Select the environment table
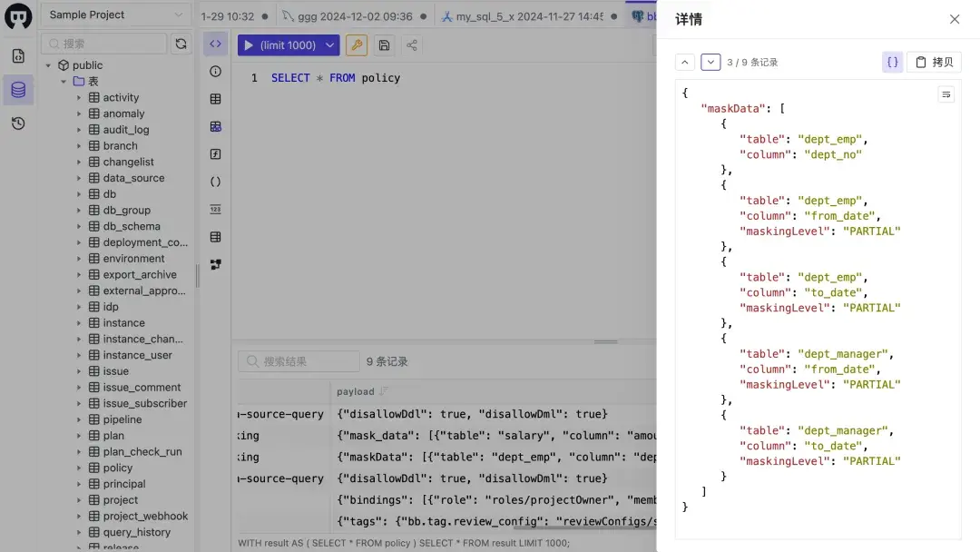The height and width of the screenshot is (552, 980). [x=133, y=259]
